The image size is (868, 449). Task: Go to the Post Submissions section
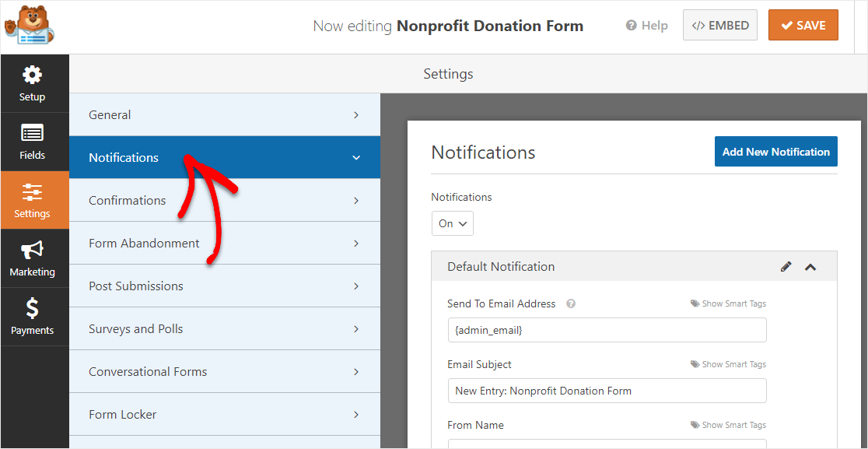(x=224, y=286)
